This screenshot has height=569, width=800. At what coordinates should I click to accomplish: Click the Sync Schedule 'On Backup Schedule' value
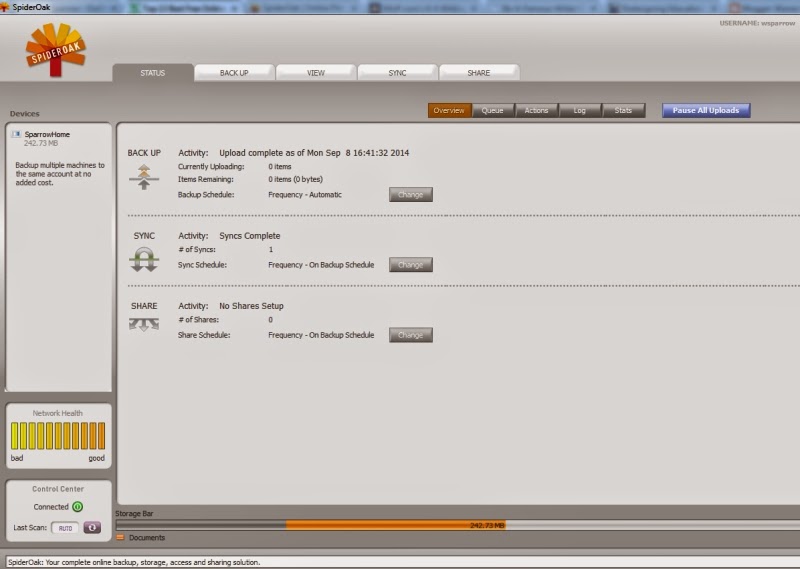321,265
